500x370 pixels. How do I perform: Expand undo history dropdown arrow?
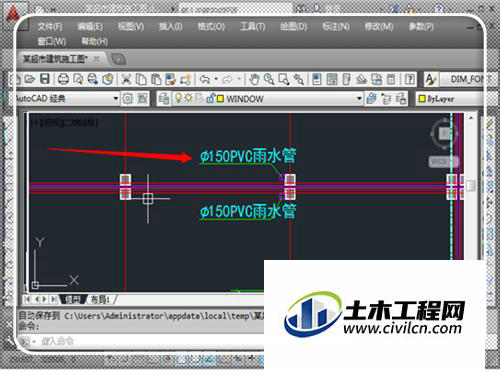pyautogui.click(x=216, y=79)
